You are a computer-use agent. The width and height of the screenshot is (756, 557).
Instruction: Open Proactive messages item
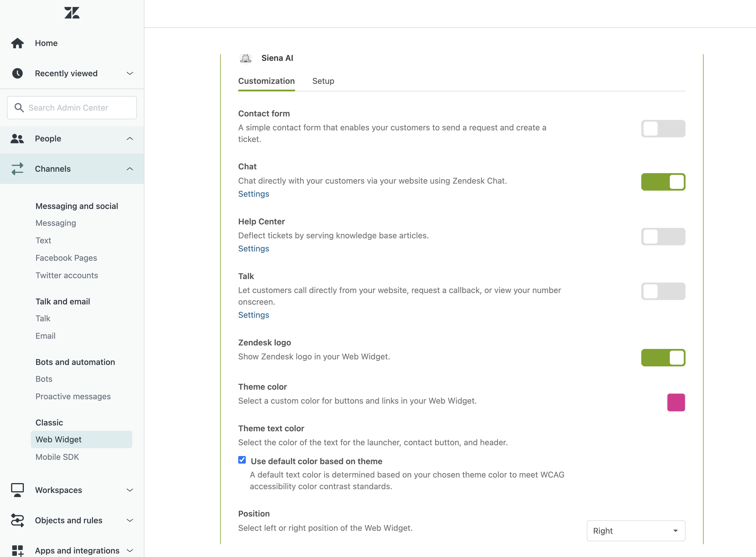pos(73,397)
